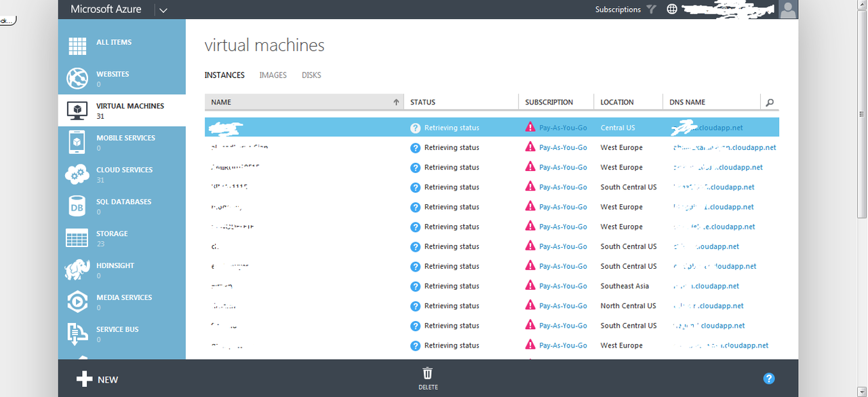Select the Mobile Services menu label

pyautogui.click(x=126, y=138)
